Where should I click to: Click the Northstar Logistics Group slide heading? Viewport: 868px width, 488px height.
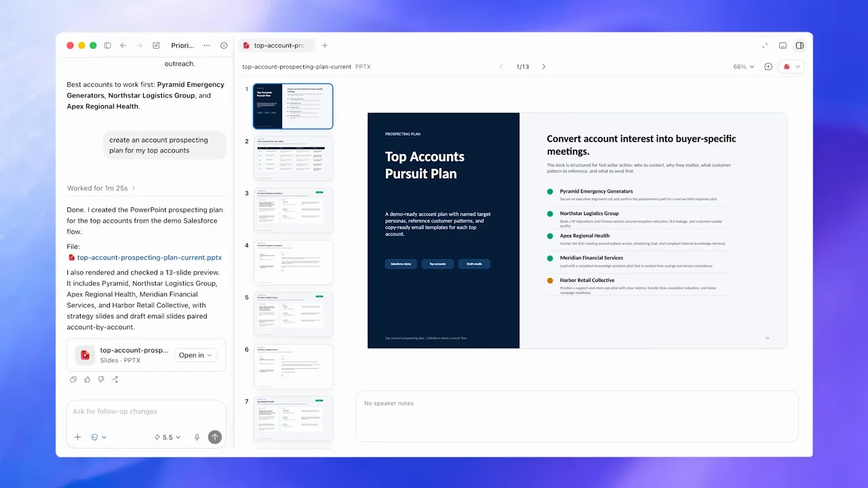(589, 213)
